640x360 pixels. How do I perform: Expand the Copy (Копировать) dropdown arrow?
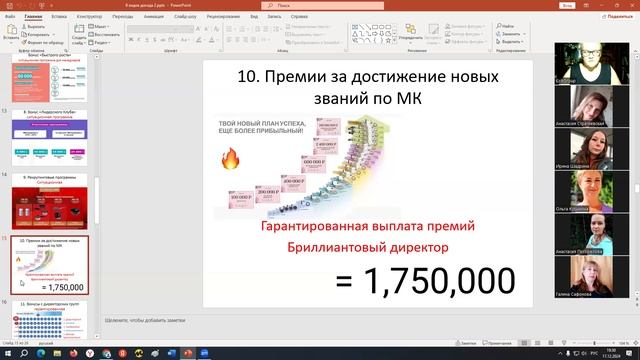pos(53,34)
